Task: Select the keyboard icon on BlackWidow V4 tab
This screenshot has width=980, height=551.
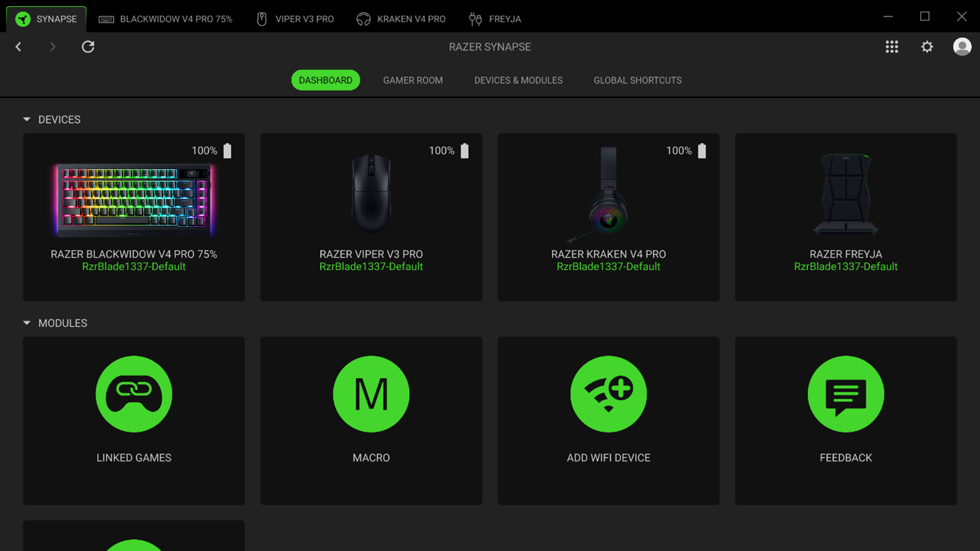Action: click(106, 19)
